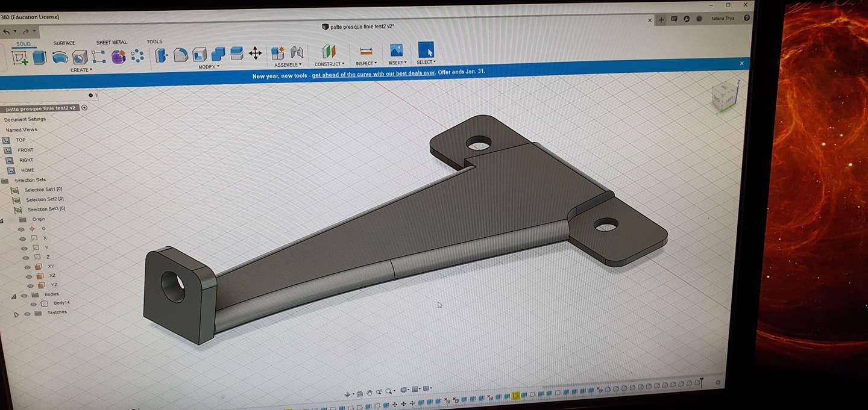
Task: Select the Rectangular Pattern tool
Action: pos(99,57)
